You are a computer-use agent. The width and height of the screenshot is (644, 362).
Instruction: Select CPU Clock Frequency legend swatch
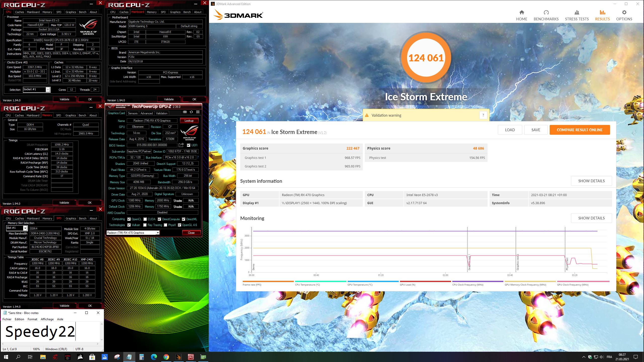click(x=478, y=281)
